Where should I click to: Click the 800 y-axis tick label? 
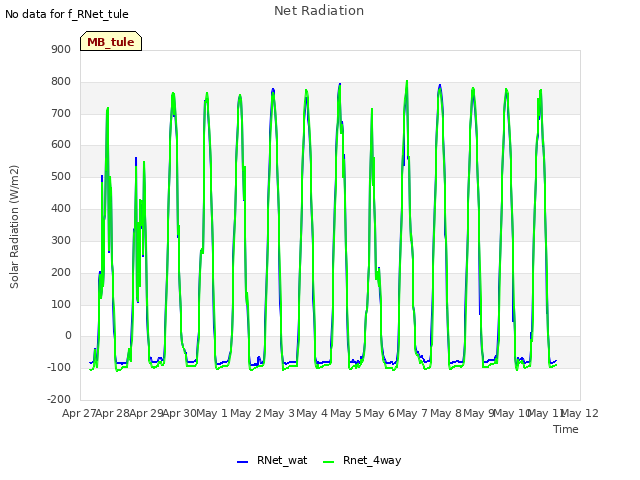tap(61, 82)
